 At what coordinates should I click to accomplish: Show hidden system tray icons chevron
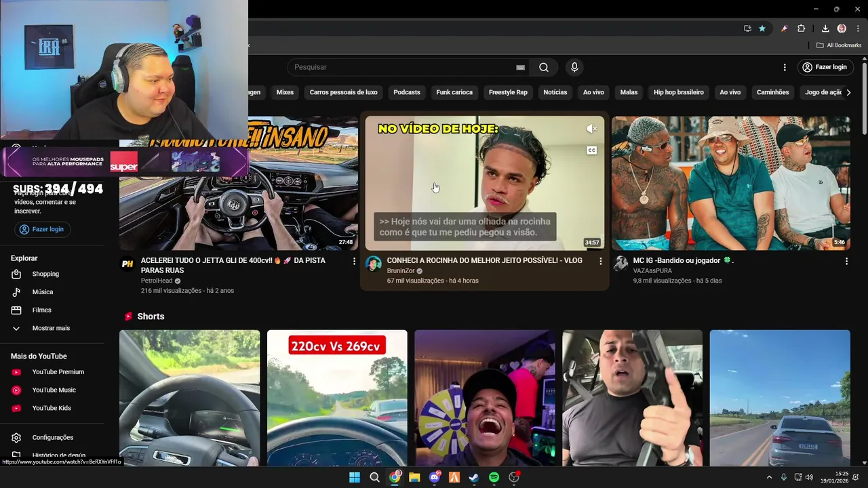tap(769, 477)
